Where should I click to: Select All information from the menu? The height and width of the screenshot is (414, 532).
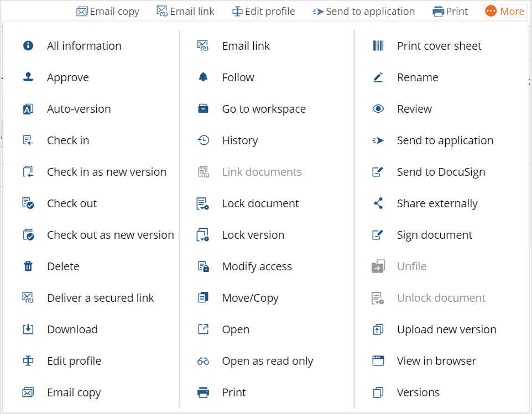click(84, 45)
